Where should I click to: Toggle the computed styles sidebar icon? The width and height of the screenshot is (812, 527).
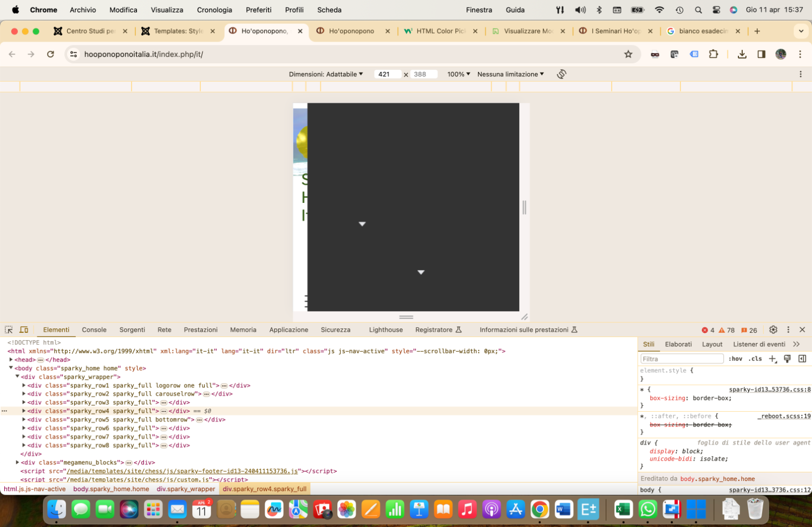tap(802, 359)
